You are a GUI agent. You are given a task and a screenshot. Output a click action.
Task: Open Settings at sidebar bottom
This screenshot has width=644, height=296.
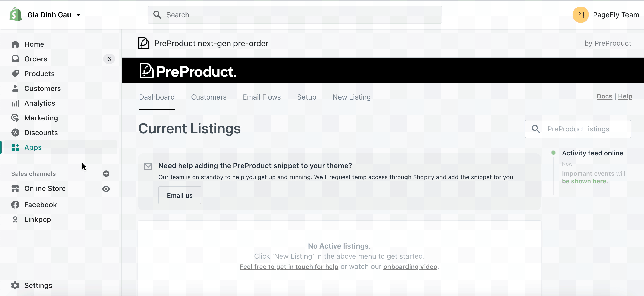(38, 285)
